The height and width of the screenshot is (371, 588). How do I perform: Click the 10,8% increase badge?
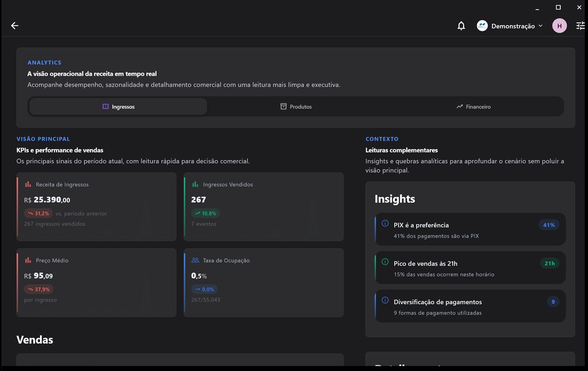coord(205,214)
